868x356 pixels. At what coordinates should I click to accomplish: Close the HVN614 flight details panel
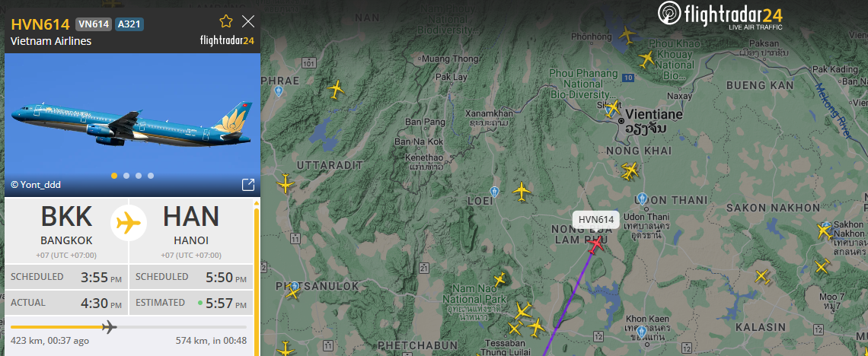pyautogui.click(x=248, y=21)
